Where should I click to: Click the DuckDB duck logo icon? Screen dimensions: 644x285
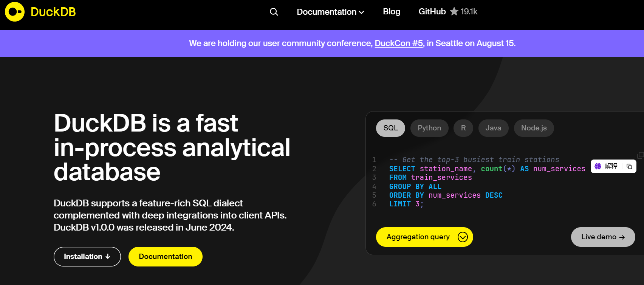point(14,12)
